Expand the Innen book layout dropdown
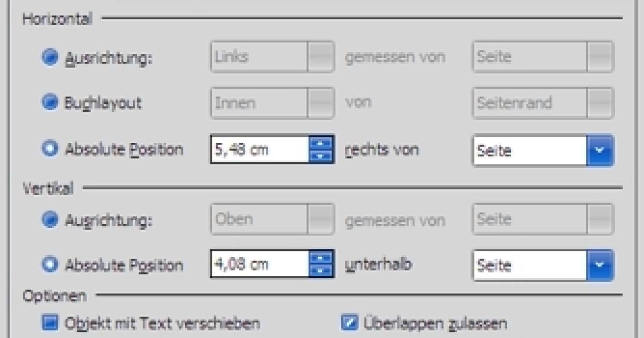 point(321,102)
